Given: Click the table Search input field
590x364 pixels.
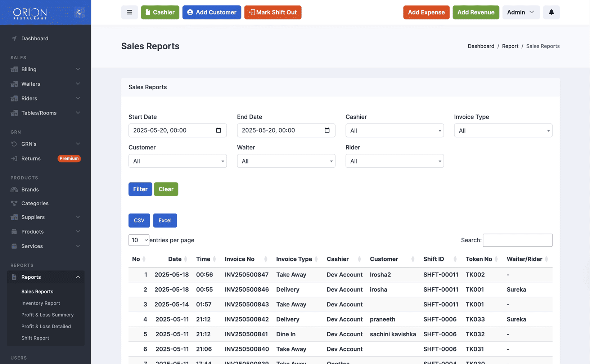Looking at the screenshot, I should (x=517, y=240).
